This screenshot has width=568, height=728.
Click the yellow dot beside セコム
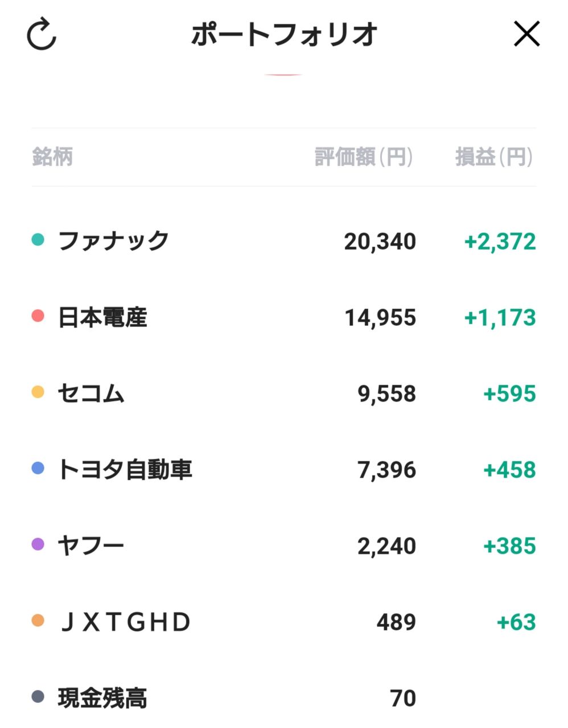38,392
